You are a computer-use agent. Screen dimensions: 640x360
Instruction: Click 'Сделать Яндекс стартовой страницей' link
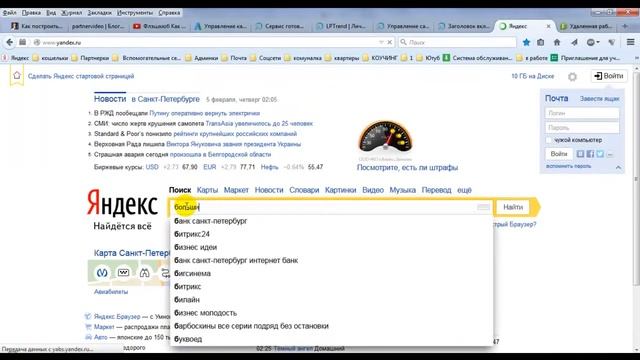point(81,76)
